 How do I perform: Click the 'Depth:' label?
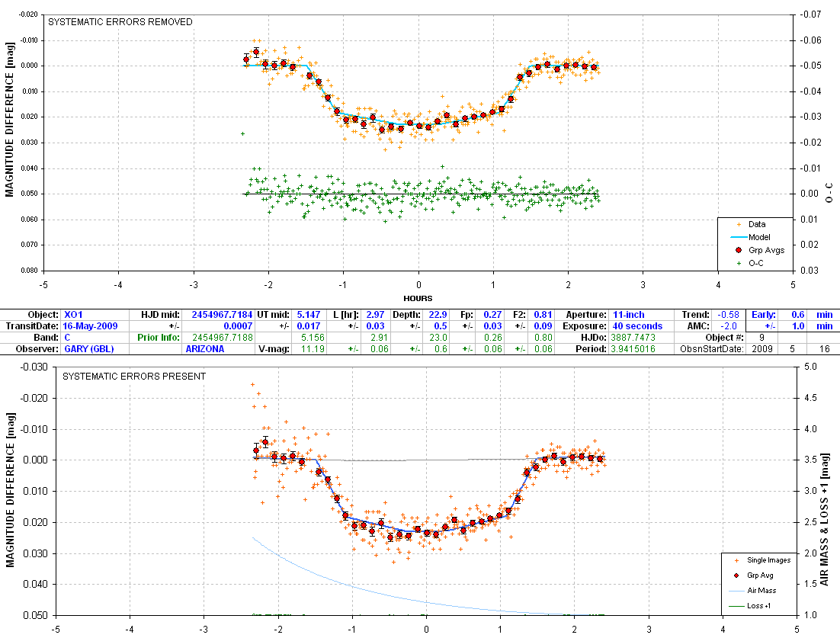tap(407, 315)
